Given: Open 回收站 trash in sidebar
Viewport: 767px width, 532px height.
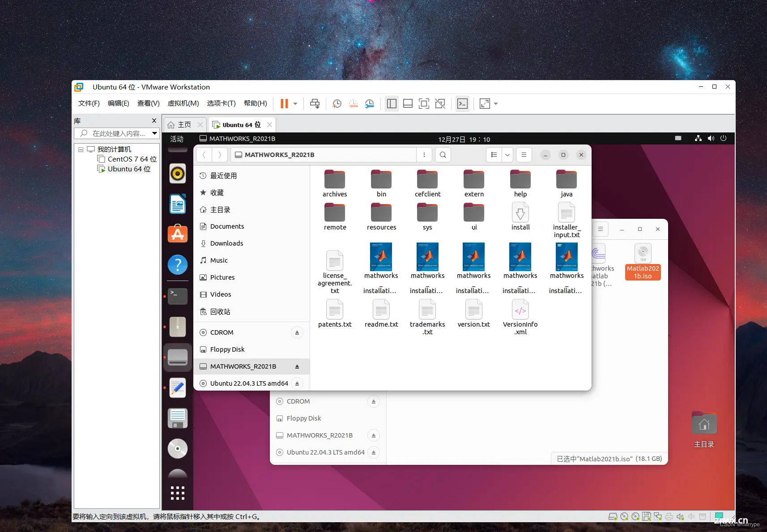Looking at the screenshot, I should coord(251,312).
